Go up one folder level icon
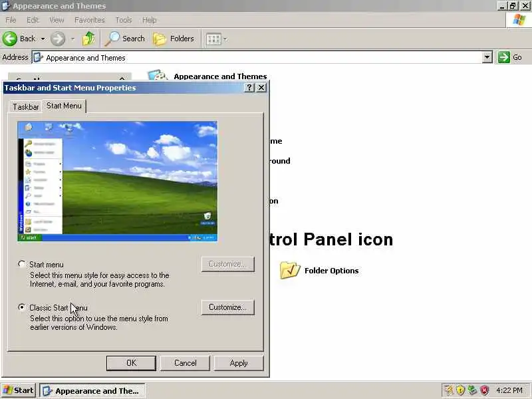Screen dimensions: 532x399 pyautogui.click(x=88, y=39)
